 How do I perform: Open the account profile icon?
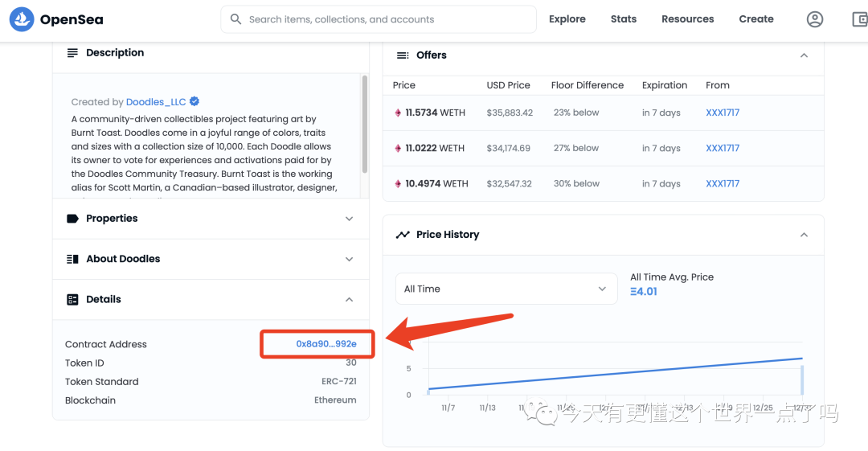815,19
